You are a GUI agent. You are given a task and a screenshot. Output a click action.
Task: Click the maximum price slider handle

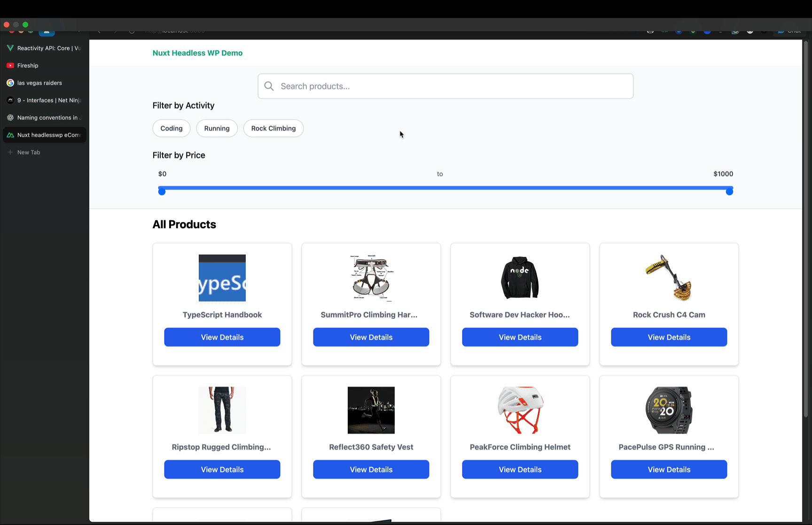729,191
